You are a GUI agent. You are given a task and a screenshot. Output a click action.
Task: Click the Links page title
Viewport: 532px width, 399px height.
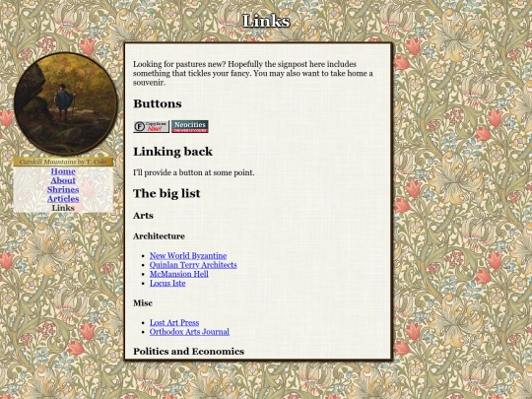(x=266, y=21)
